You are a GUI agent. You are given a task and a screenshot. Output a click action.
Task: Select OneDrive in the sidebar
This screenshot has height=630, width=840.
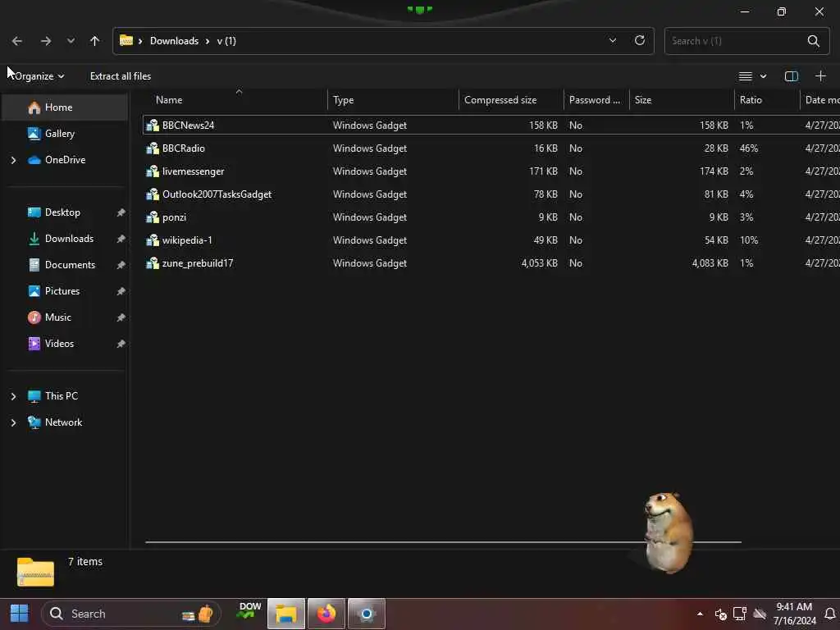[x=66, y=160]
